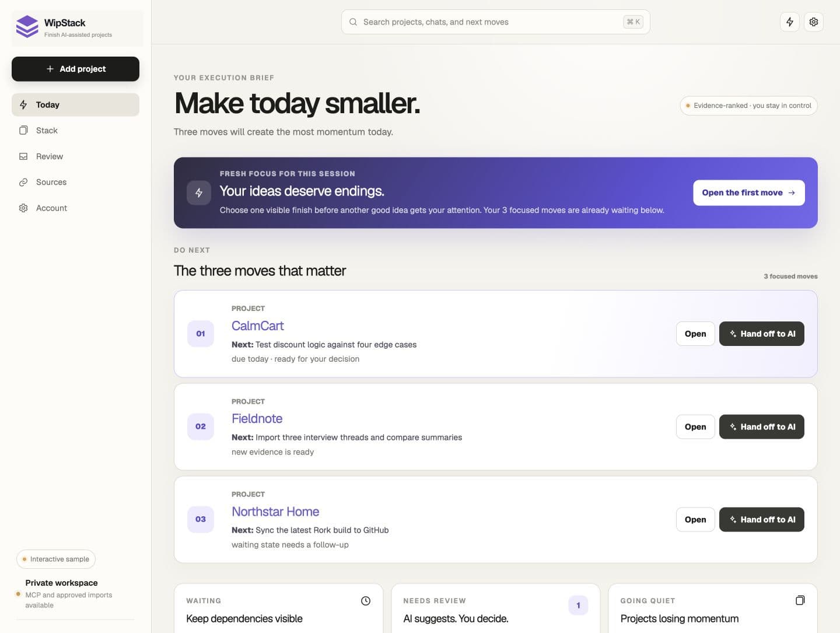The height and width of the screenshot is (633, 840).
Task: Click the 02 badge on Fieldnote card
Action: tap(201, 426)
